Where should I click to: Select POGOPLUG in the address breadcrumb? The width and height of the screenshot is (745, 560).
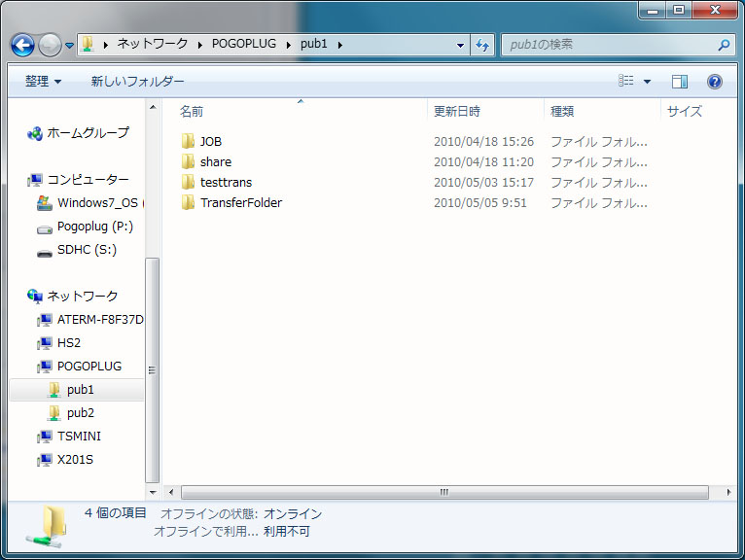point(244,44)
